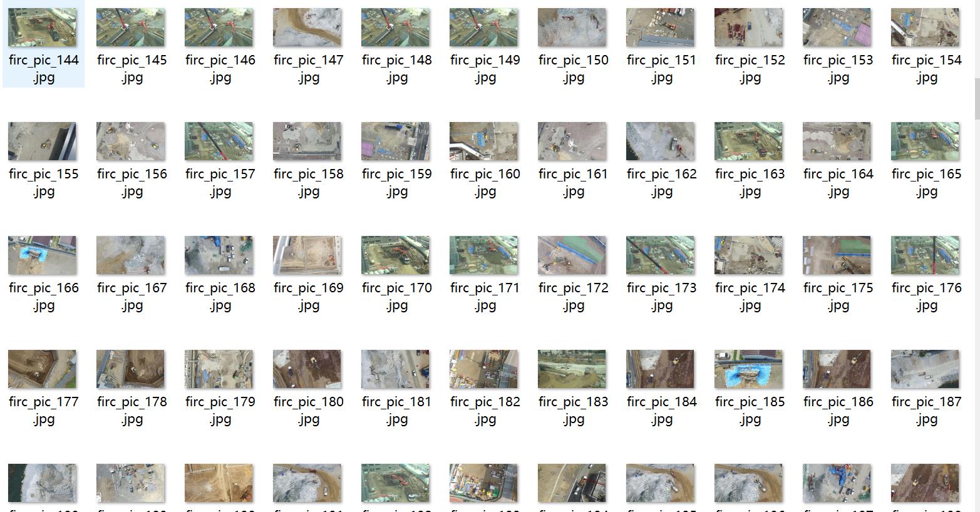Screen dimensions: 980x512
Task: Select the firc_pic_154.jpg thumbnail
Action: click(x=925, y=27)
